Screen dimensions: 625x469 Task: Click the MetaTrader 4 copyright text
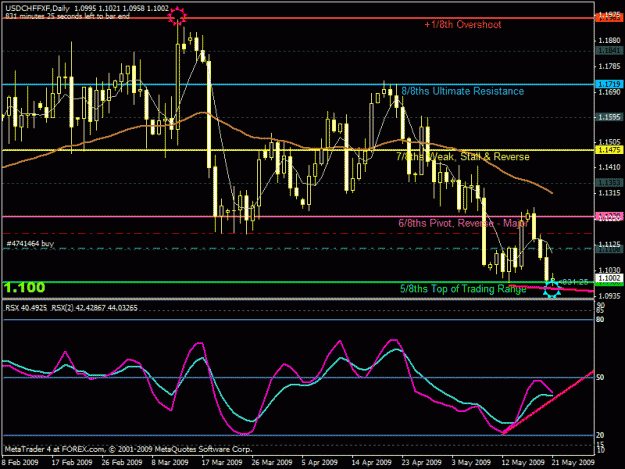click(128, 449)
